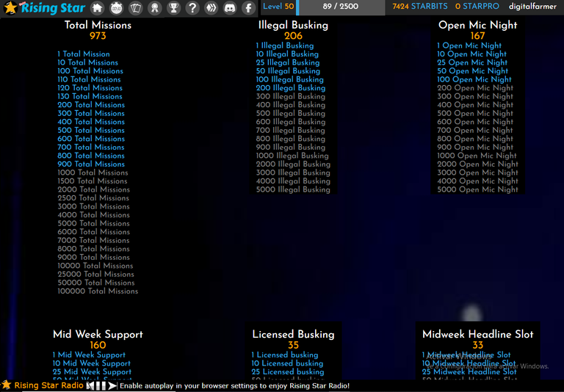This screenshot has width=564, height=392.
Task: Select '130 Total Missions' achievement
Action: point(90,96)
